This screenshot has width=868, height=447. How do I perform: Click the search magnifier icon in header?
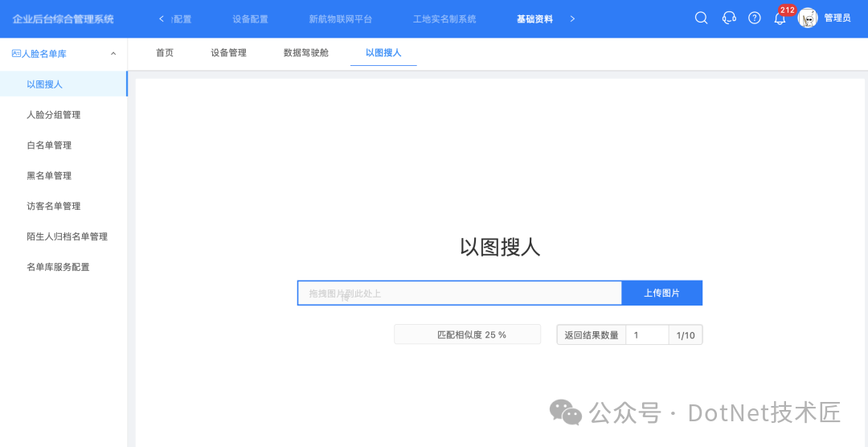tap(701, 18)
